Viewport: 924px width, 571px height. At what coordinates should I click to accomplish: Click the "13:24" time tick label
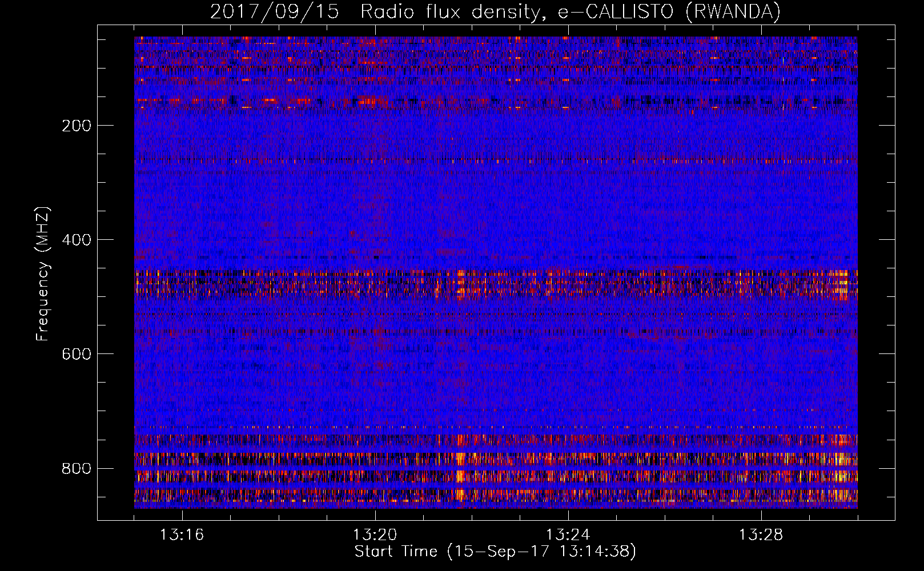click(x=568, y=535)
